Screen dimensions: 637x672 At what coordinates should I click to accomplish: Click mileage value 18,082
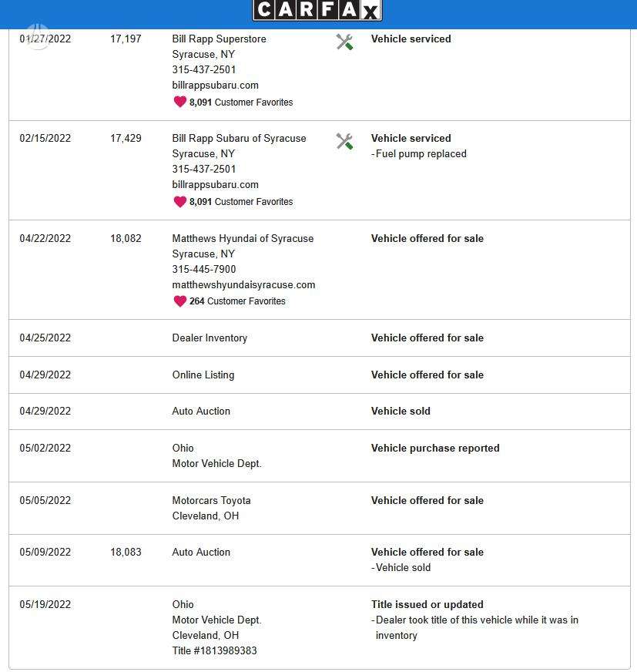[126, 238]
